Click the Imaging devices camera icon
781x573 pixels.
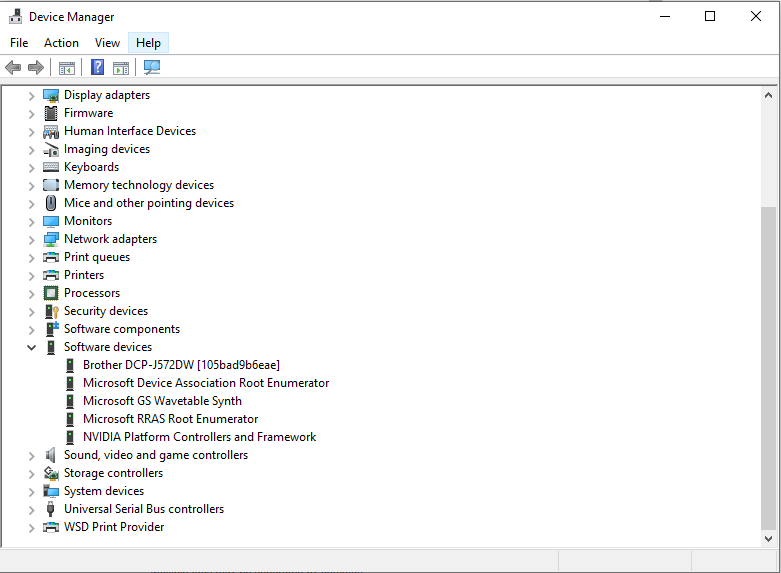point(51,149)
